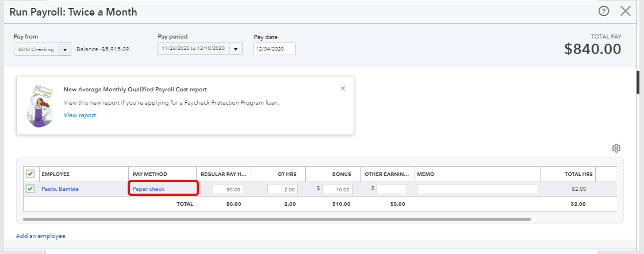Dismiss the Payroll Cost report notice
This screenshot has width=644, height=254.
[343, 88]
